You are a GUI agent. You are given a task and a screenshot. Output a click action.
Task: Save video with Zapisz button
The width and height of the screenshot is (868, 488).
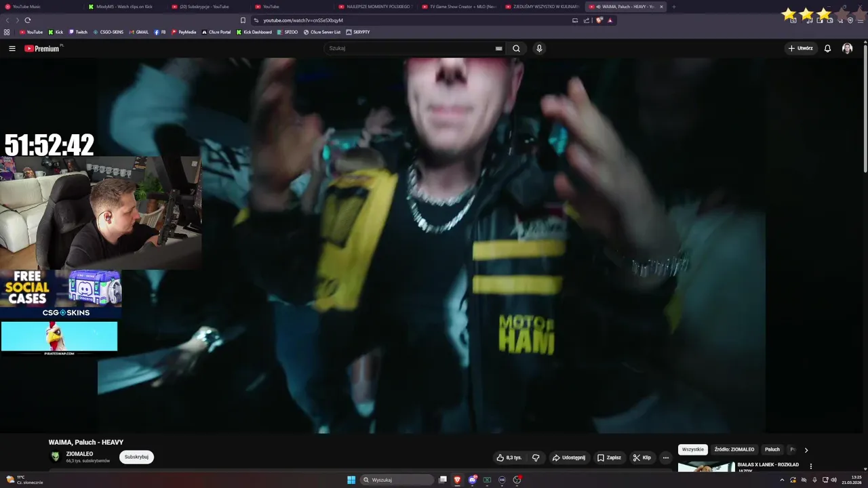click(x=609, y=457)
